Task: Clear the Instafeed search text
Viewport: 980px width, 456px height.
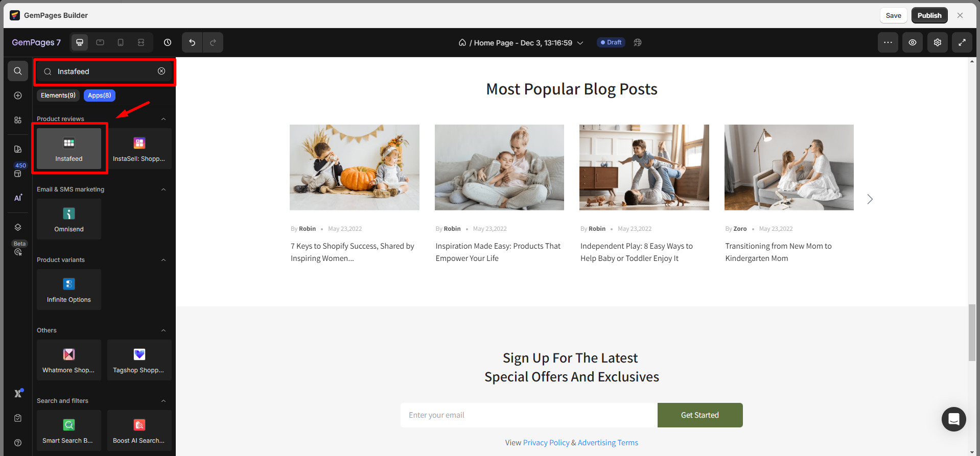Action: tap(161, 71)
